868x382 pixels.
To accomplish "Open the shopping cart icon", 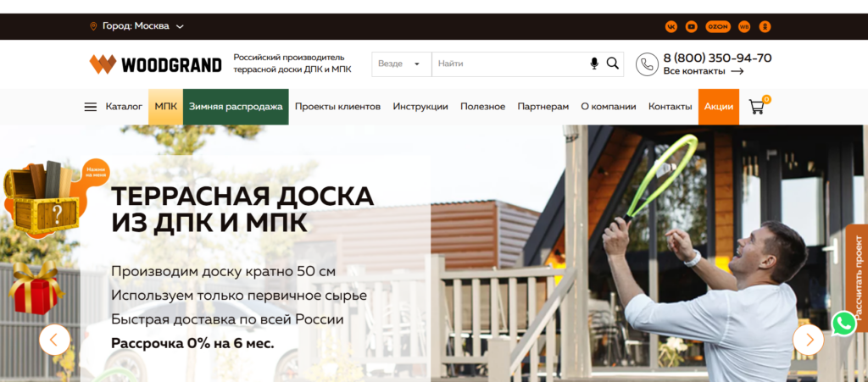I will click(757, 107).
